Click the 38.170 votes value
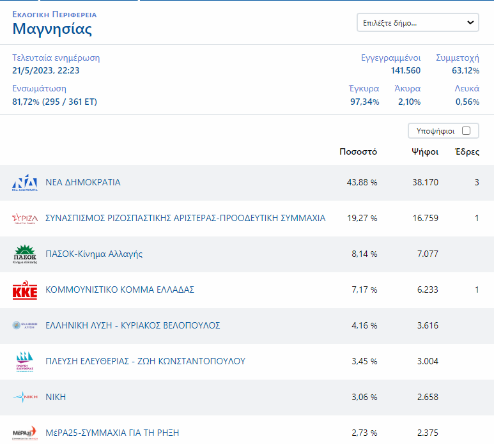 tap(426, 182)
